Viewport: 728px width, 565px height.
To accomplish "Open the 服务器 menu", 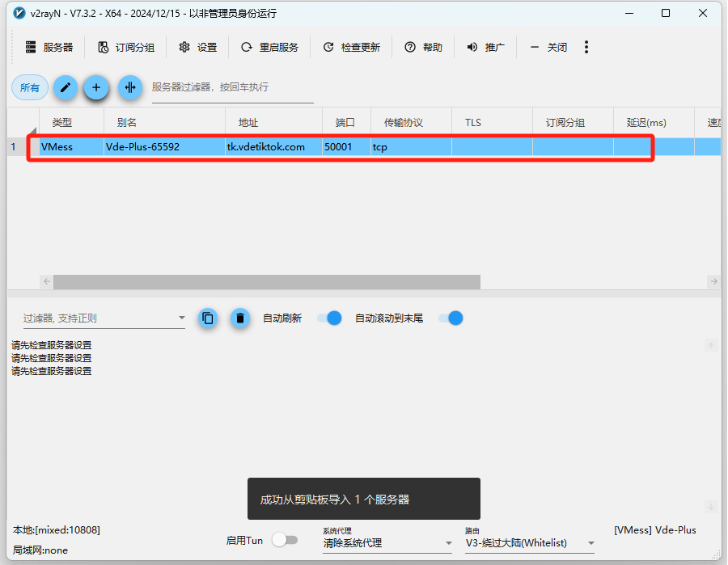I will (x=49, y=48).
